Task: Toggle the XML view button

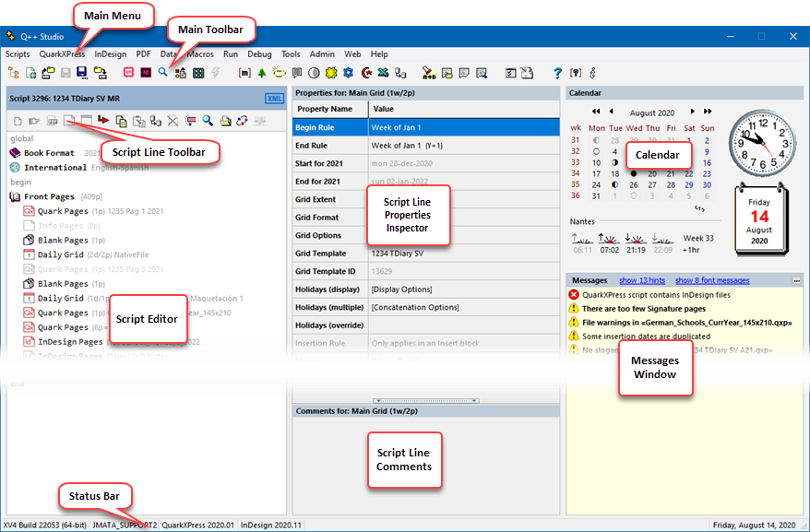Action: click(274, 99)
